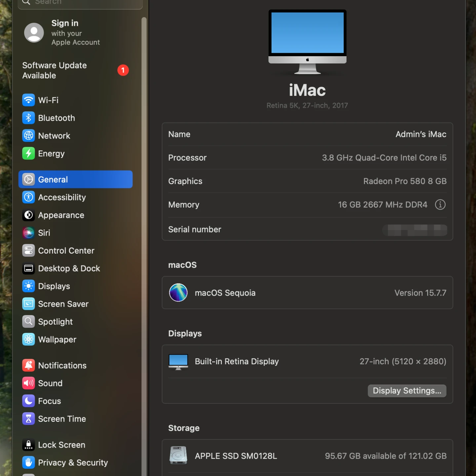Open Display Settings button

(407, 391)
